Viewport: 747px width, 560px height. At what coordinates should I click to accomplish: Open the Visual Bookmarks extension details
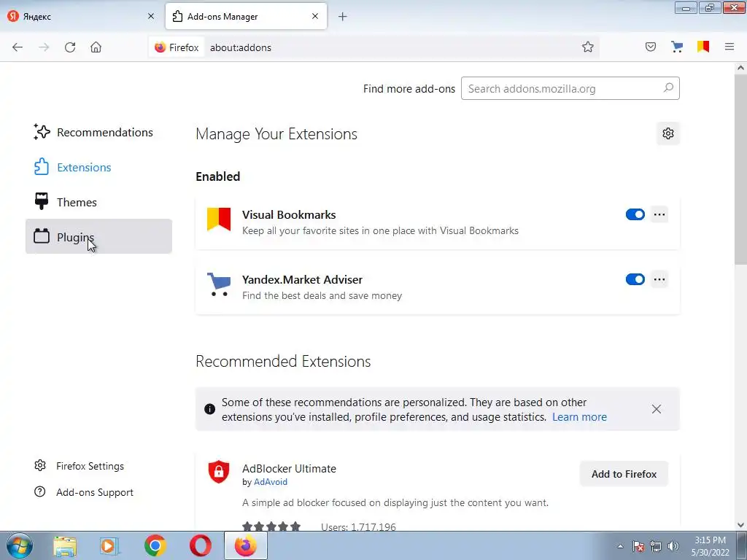[438, 222]
